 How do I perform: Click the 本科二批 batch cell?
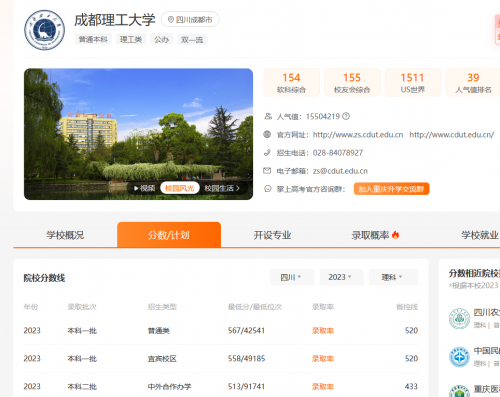coord(82,387)
